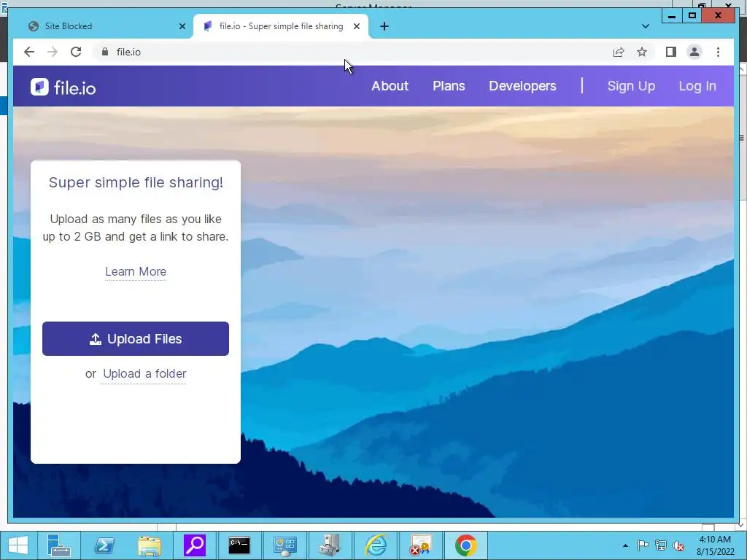Choose Upload a folder link

(144, 374)
